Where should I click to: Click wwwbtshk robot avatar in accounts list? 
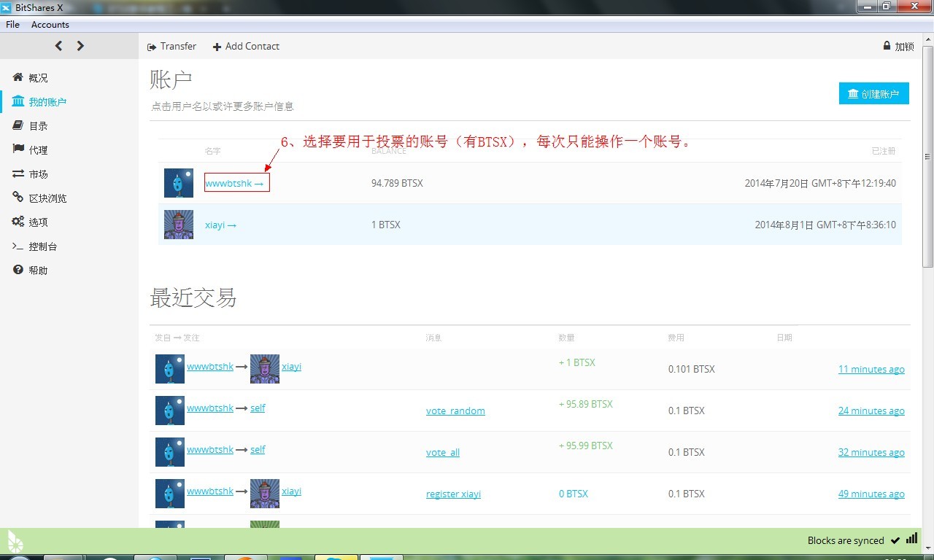(x=179, y=183)
